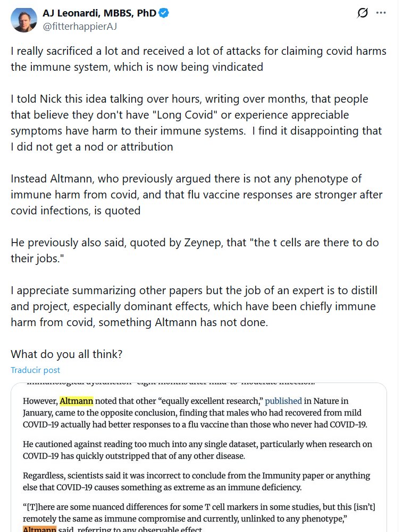The image size is (403, 532).
Task: Click the article paragraph starting 'Regardless, scientists'
Action: point(196,482)
